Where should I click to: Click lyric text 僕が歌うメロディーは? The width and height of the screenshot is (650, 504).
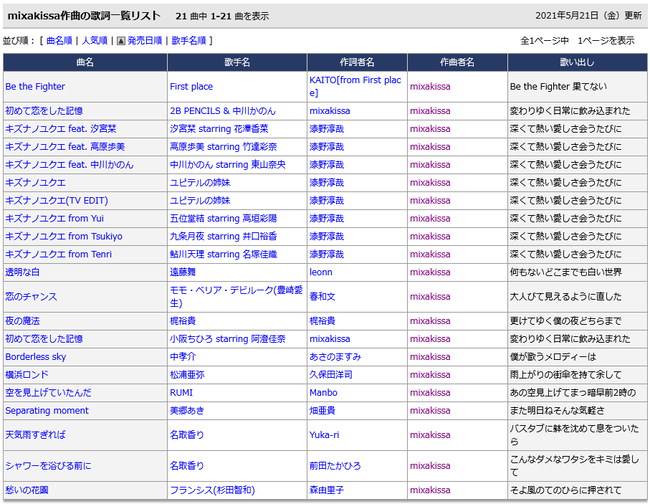553,357
